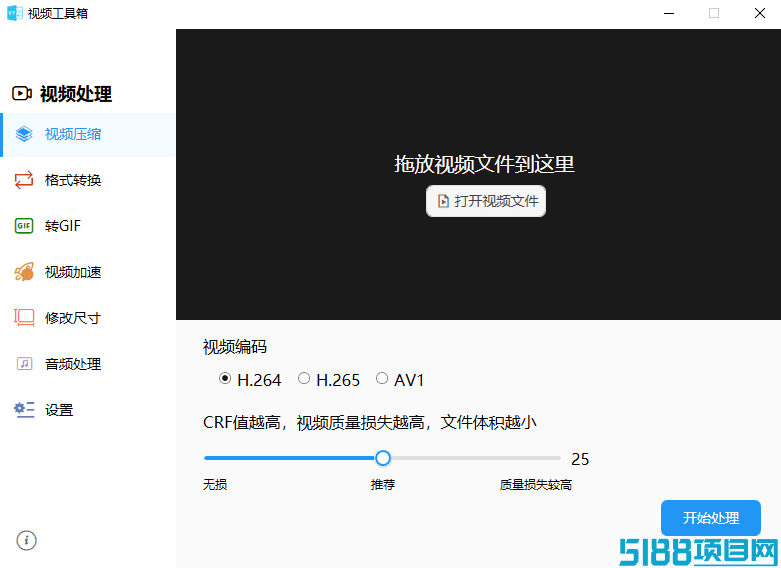Click the 推荐 slider label

tap(383, 484)
